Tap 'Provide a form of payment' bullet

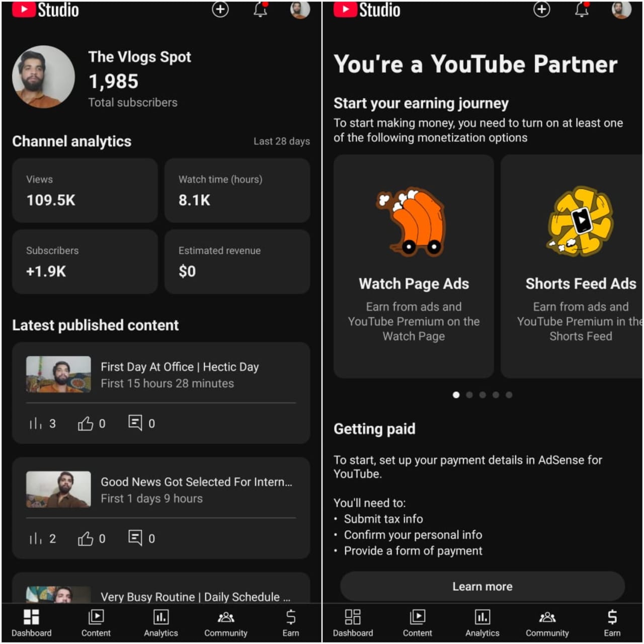413,551
